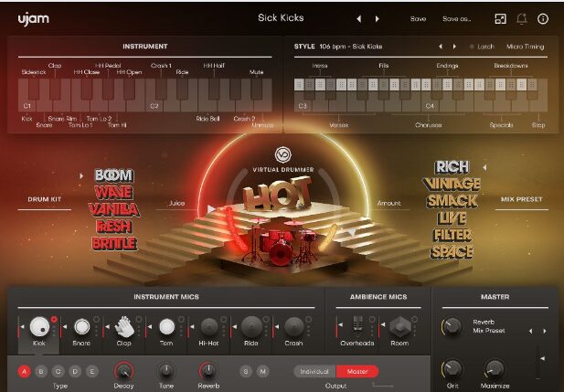Click the info icon in top bar
The height and width of the screenshot is (392, 564).
pos(543,18)
